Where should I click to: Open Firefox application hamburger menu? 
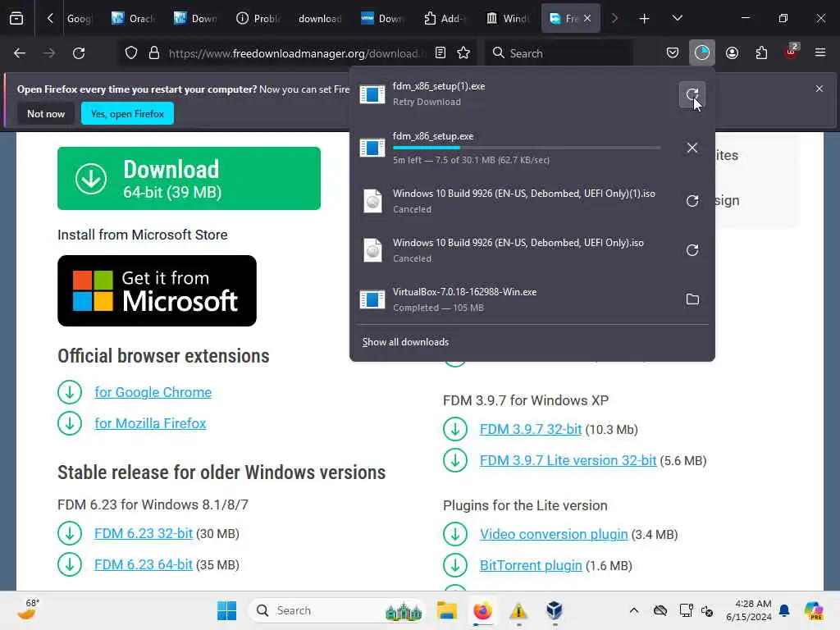[820, 53]
